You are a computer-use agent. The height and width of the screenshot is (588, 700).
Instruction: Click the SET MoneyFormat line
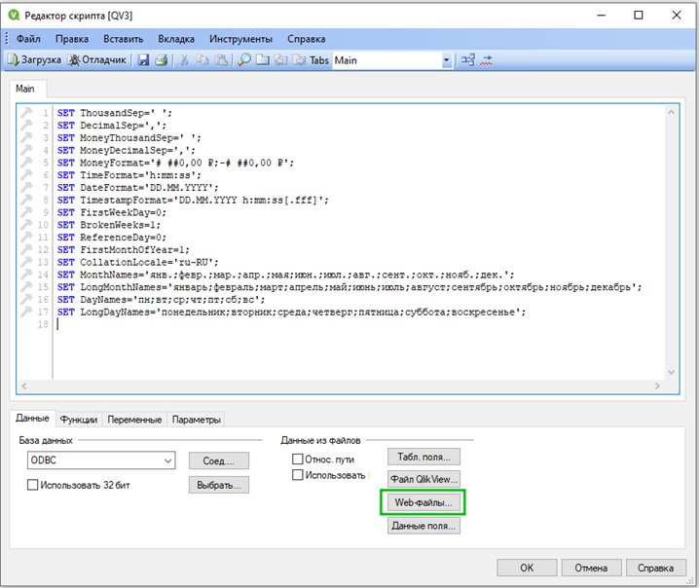175,163
